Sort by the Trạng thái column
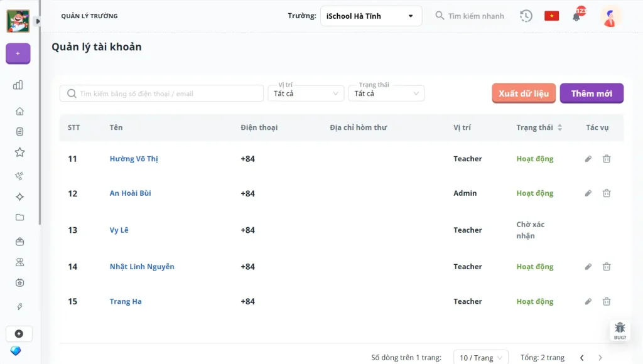Screen dimensions: 643x364 (x=559, y=127)
